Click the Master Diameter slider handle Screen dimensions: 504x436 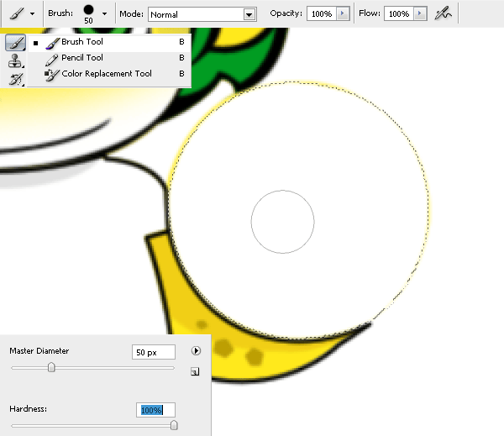point(52,367)
